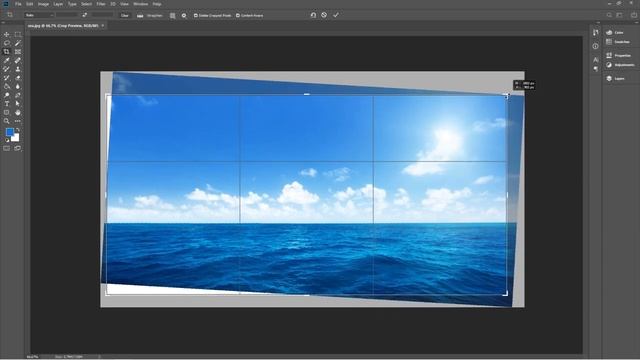
Task: Select the Lasso tool
Action: (x=7, y=43)
